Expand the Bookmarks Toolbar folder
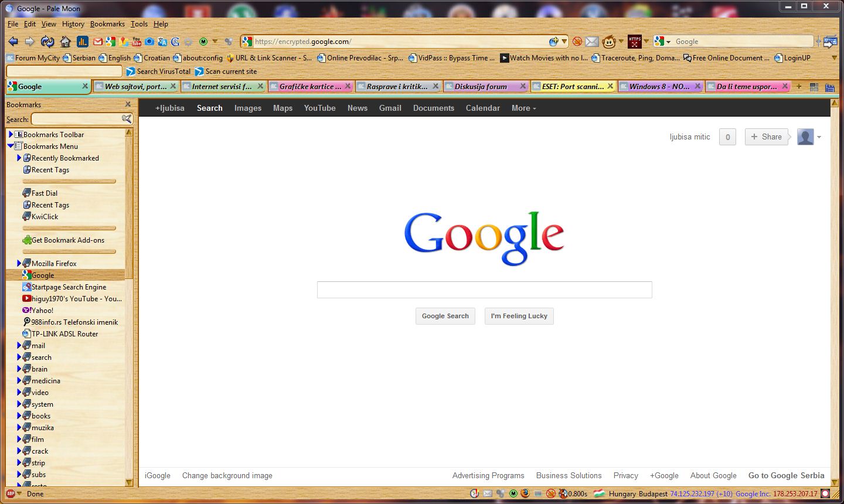 [x=11, y=134]
